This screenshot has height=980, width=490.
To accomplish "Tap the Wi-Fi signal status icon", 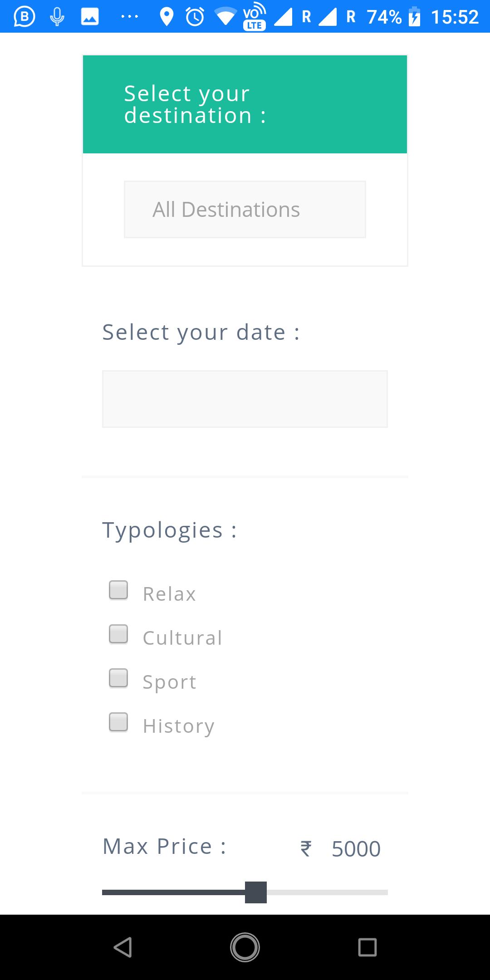I will [x=225, y=17].
